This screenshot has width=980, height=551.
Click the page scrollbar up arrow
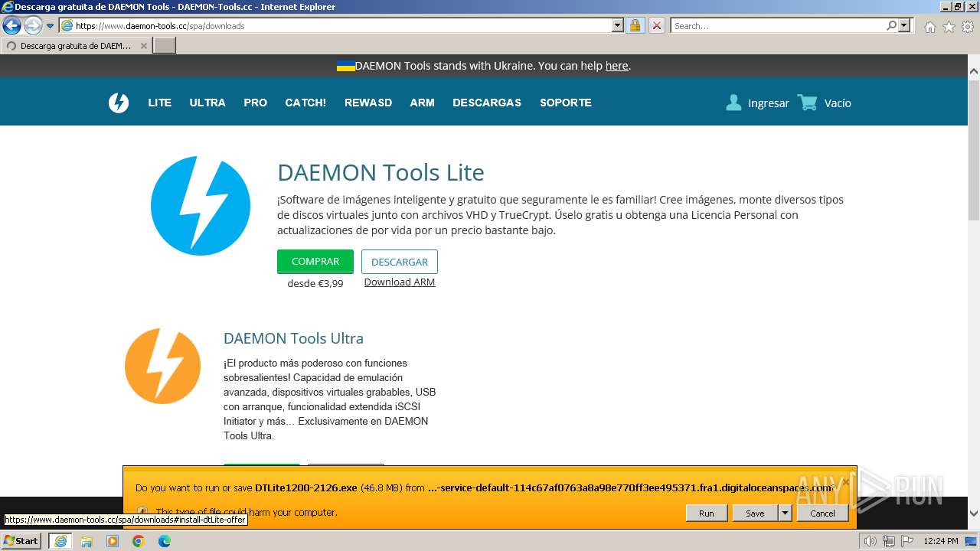pyautogui.click(x=974, y=71)
